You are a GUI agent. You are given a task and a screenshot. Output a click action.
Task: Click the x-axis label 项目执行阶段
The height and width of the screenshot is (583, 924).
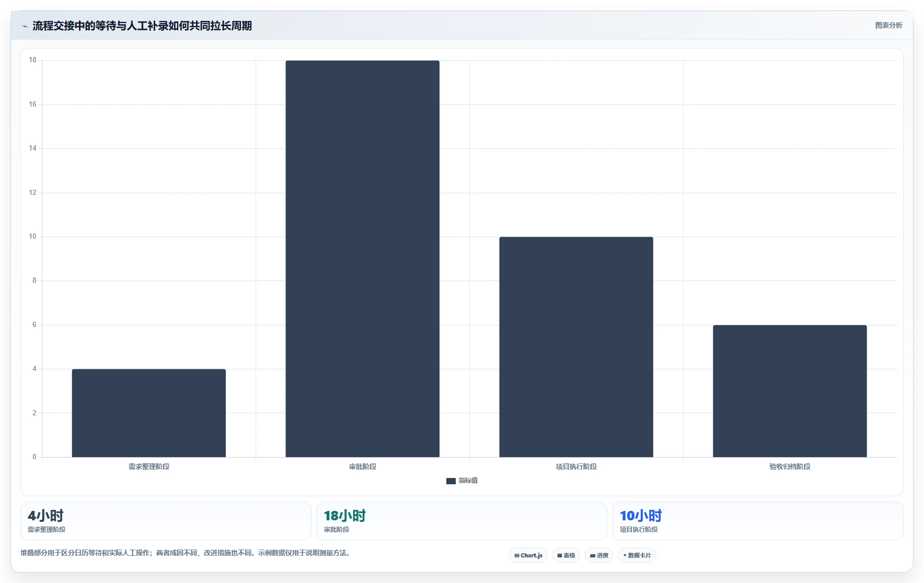click(x=576, y=467)
